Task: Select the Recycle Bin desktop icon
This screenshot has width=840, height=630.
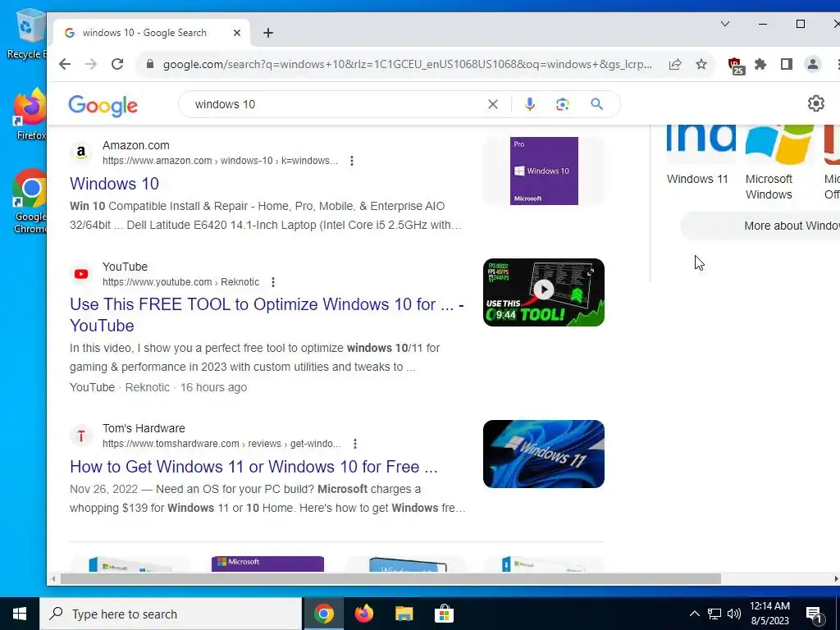Action: [x=27, y=33]
